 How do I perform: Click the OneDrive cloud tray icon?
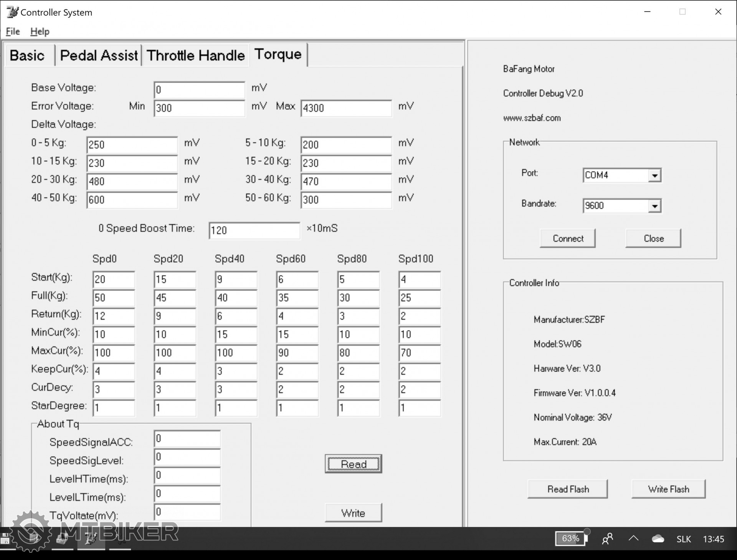tap(658, 539)
